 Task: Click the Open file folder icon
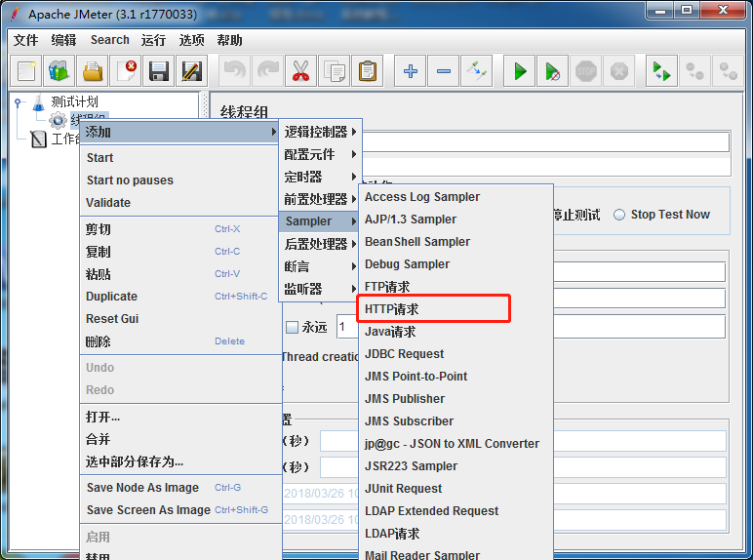coord(93,71)
